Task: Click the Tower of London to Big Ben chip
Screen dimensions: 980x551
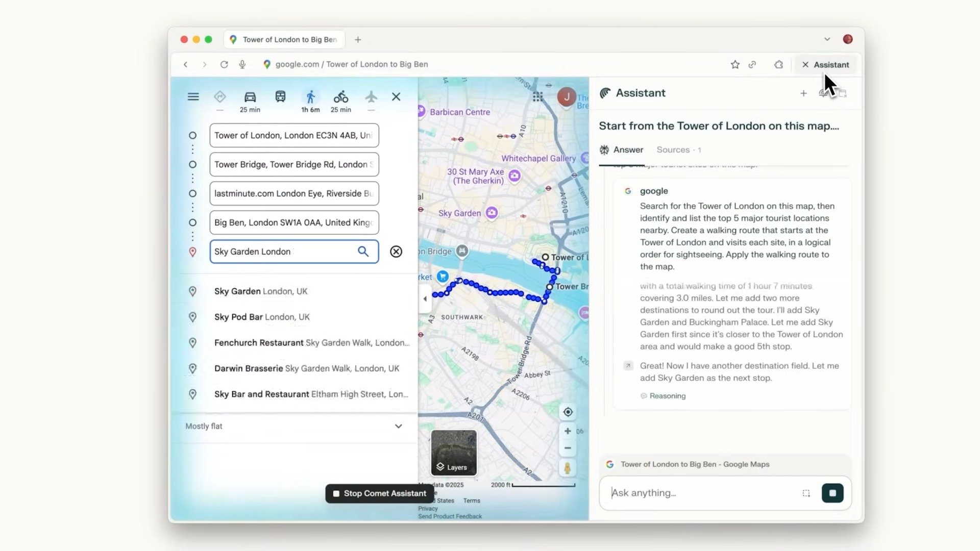Action: [725, 464]
